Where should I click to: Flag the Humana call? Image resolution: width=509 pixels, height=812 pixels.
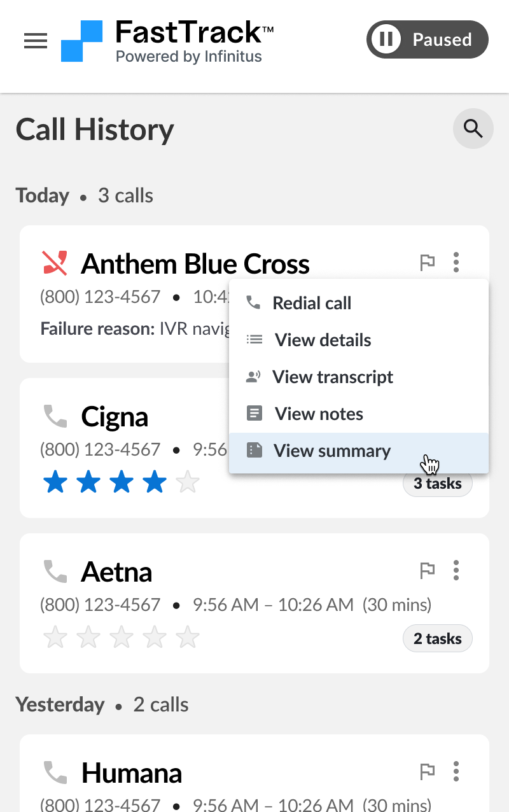[428, 772]
